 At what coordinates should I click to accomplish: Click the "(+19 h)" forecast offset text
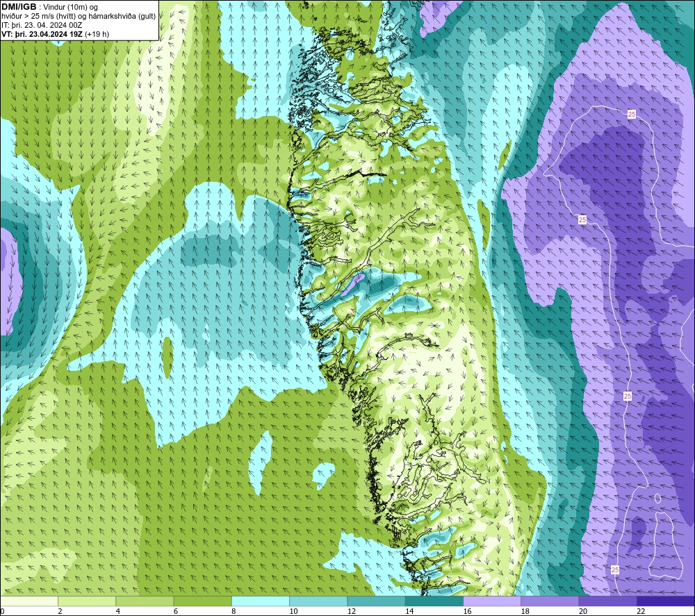97,34
